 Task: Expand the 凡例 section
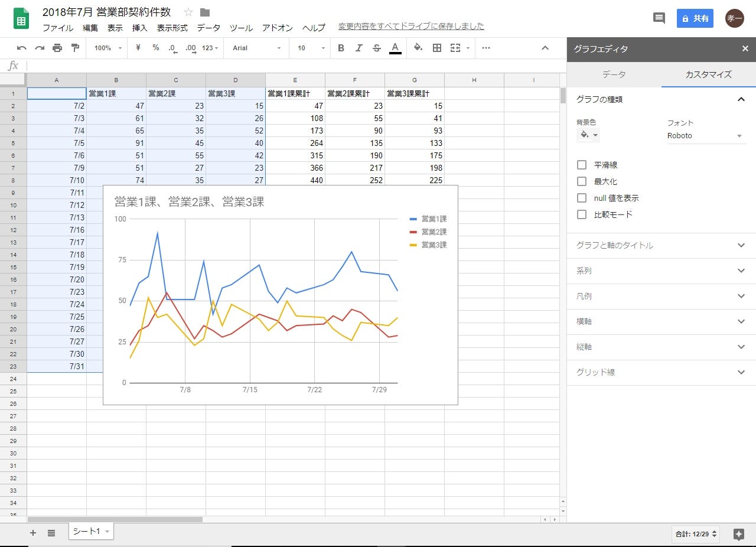[x=661, y=296]
